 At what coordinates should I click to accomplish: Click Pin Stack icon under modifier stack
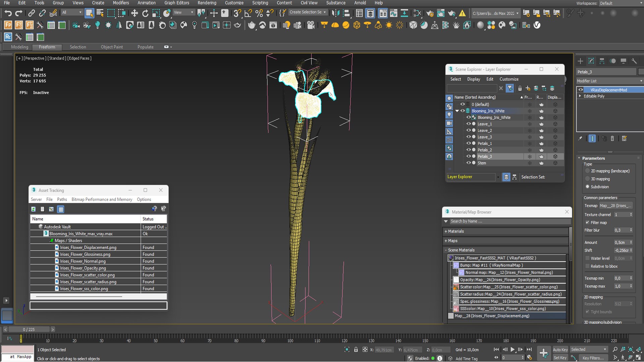[580, 138]
